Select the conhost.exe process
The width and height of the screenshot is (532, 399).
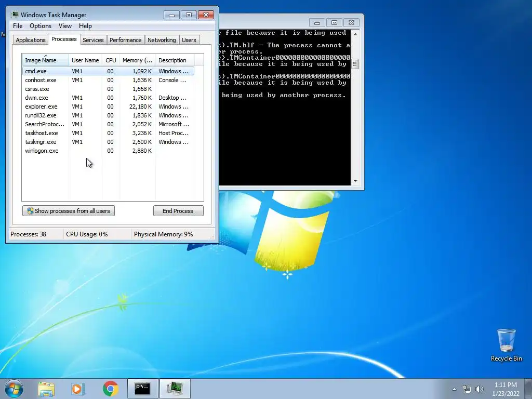coord(108,80)
